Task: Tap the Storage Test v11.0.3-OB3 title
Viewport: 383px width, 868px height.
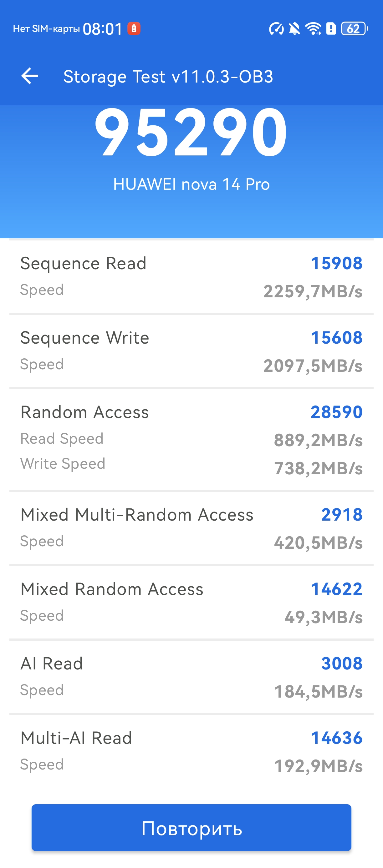Action: click(168, 77)
